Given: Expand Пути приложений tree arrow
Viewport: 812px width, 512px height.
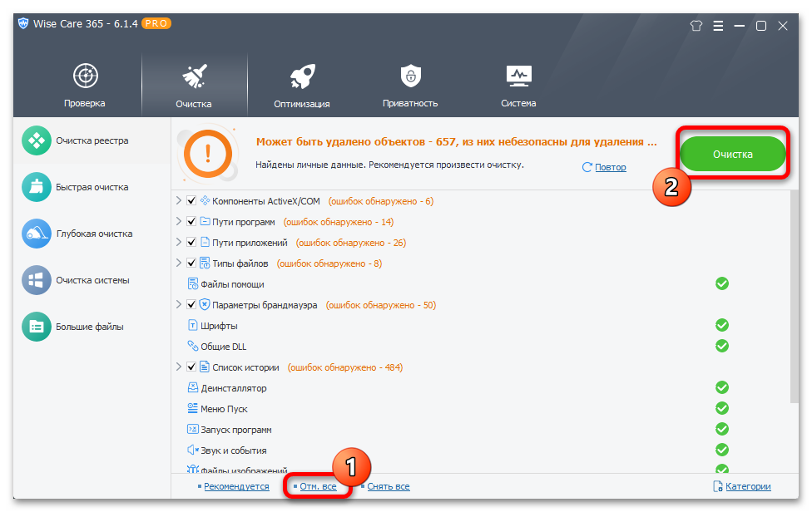Looking at the screenshot, I should (179, 242).
